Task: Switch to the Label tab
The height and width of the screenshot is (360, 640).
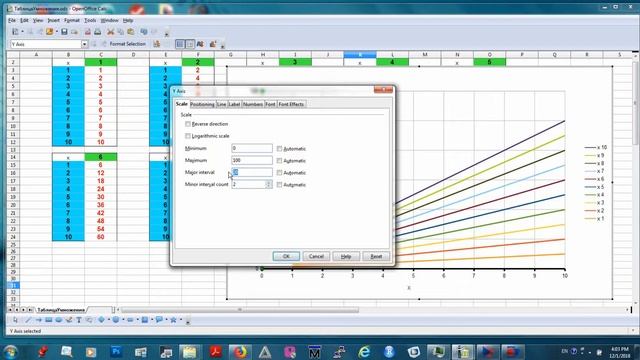Action: pos(234,104)
